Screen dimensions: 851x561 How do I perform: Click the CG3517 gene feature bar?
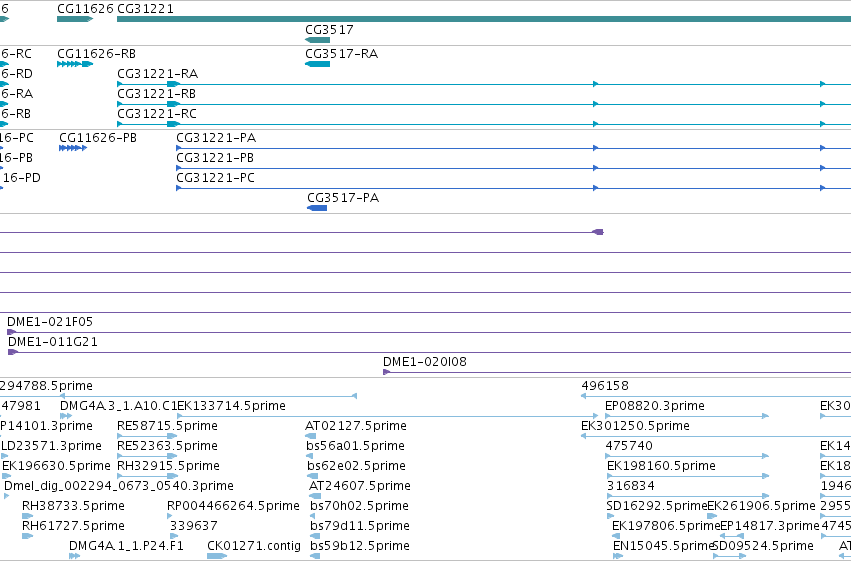(317, 40)
